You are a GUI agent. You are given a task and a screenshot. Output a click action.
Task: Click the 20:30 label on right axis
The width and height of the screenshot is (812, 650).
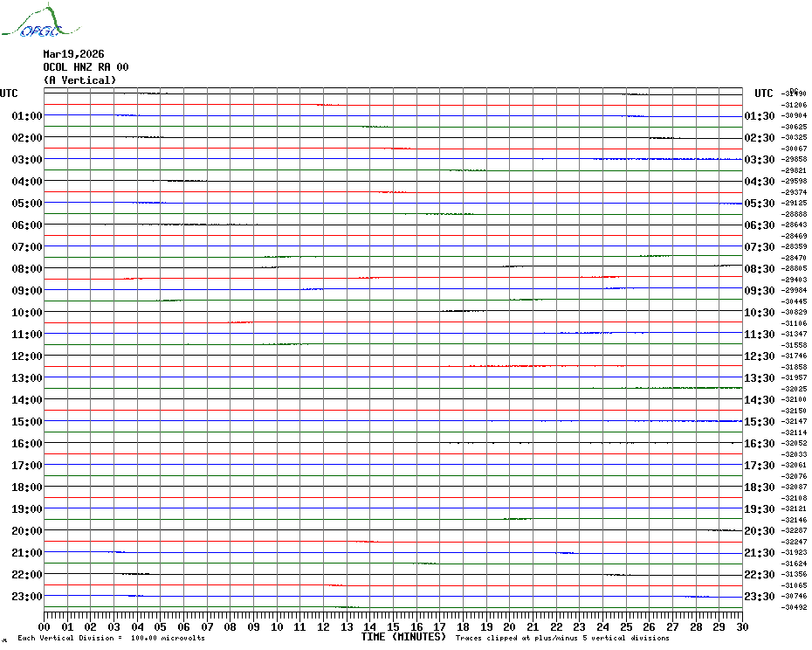pos(760,531)
